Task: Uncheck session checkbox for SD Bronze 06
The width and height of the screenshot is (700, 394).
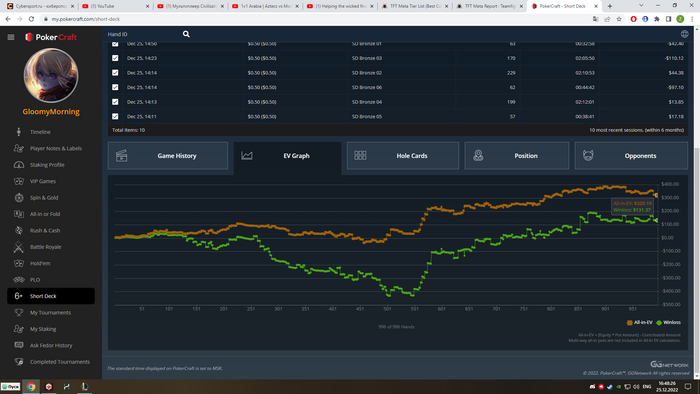Action: [x=115, y=87]
